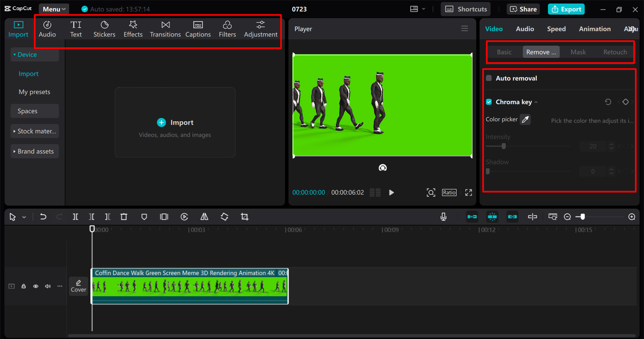644x339 pixels.
Task: Collapse the Chroma key section arrow
Action: pyautogui.click(x=536, y=102)
